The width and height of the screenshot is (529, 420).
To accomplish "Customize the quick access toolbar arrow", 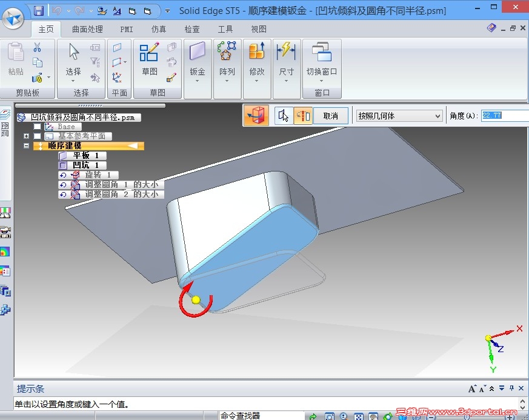I will 167,11.
